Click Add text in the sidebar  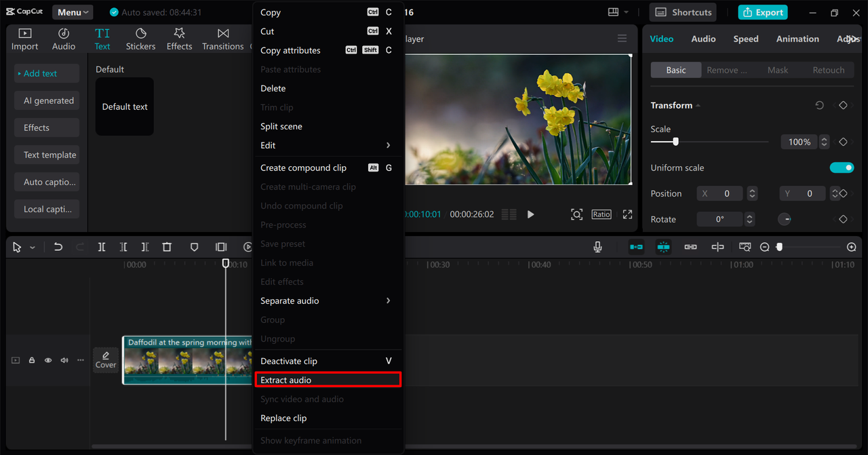(x=47, y=73)
